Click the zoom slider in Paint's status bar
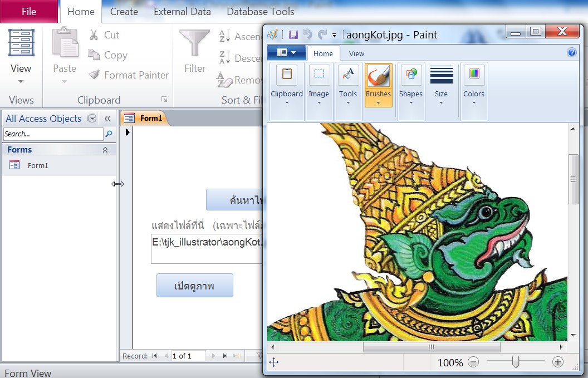This screenshot has height=378, width=588. point(514,362)
